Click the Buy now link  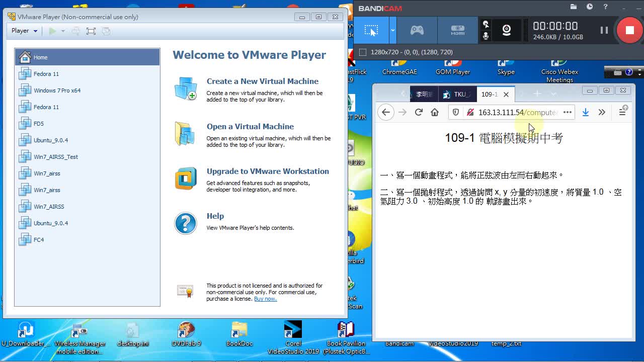coord(265,299)
